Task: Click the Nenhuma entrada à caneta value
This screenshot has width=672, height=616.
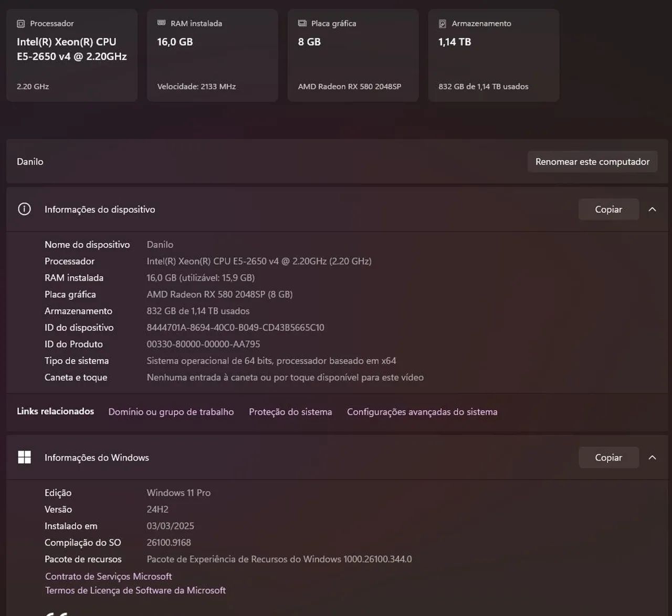Action: click(x=285, y=378)
